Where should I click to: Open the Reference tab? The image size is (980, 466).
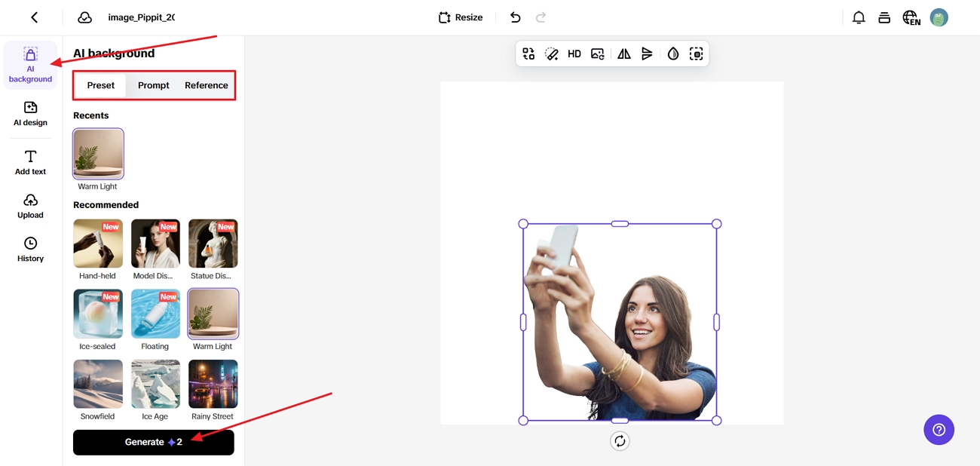coord(206,85)
